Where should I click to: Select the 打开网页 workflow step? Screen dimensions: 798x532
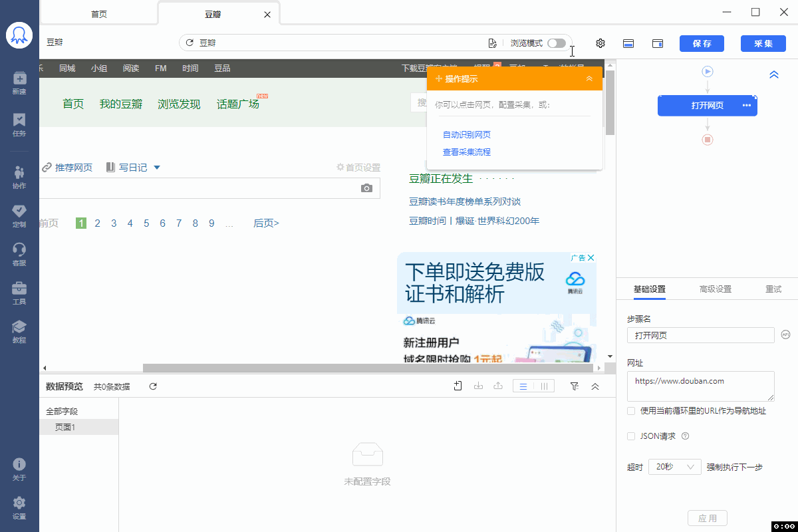708,106
